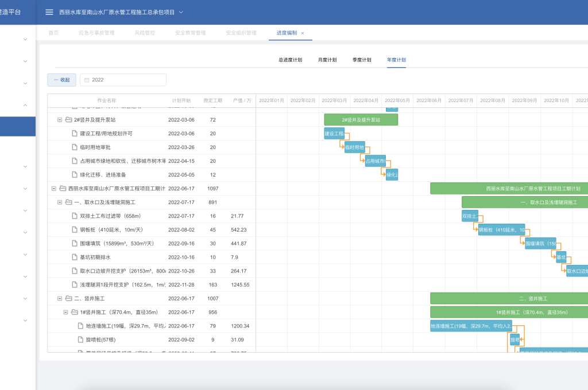Collapse the 一、取水口及浅埋隧洞施工 tree node
The width and height of the screenshot is (588, 390).
click(60, 202)
